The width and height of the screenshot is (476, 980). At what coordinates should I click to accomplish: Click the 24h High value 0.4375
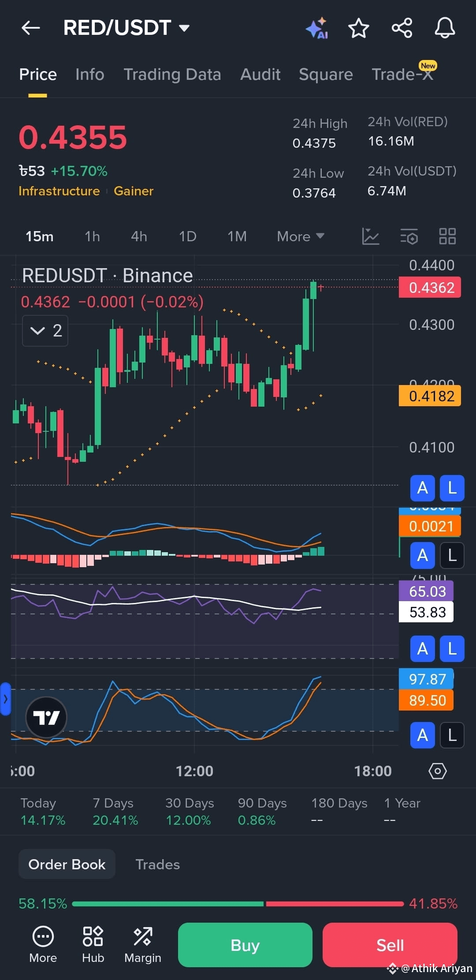[314, 143]
